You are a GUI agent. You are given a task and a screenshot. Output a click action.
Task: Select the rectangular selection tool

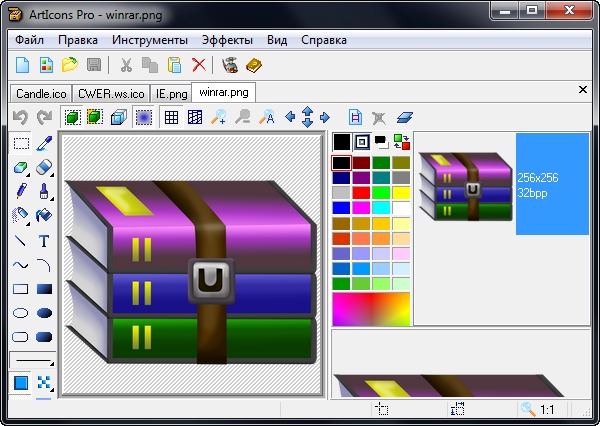[x=21, y=144]
